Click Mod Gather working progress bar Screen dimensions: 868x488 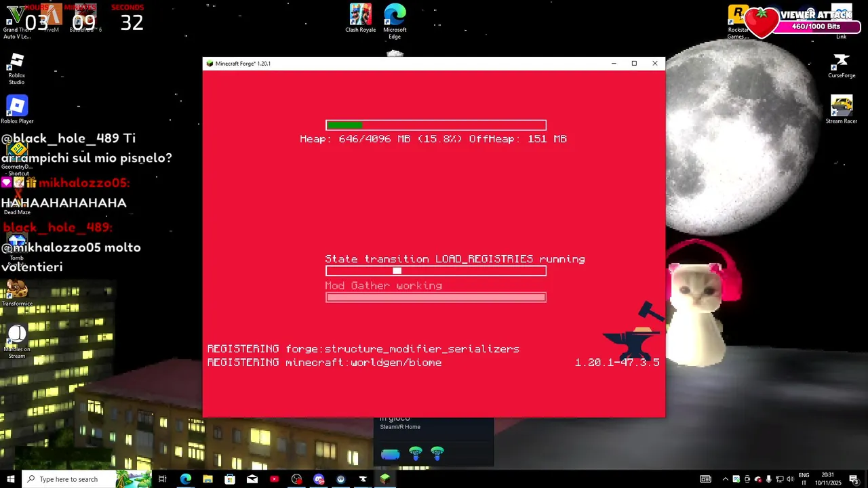(436, 297)
